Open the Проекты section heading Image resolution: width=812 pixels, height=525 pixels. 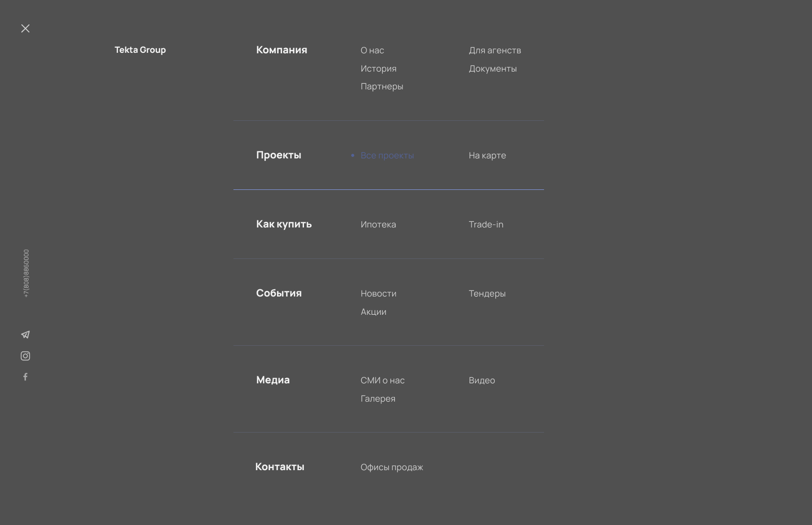[x=279, y=155]
